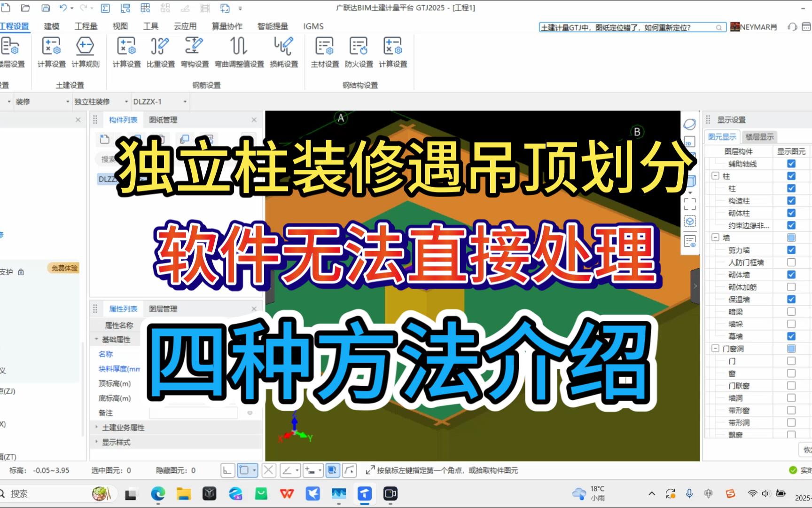Click the Σ summation icon at the top

click(106, 8)
